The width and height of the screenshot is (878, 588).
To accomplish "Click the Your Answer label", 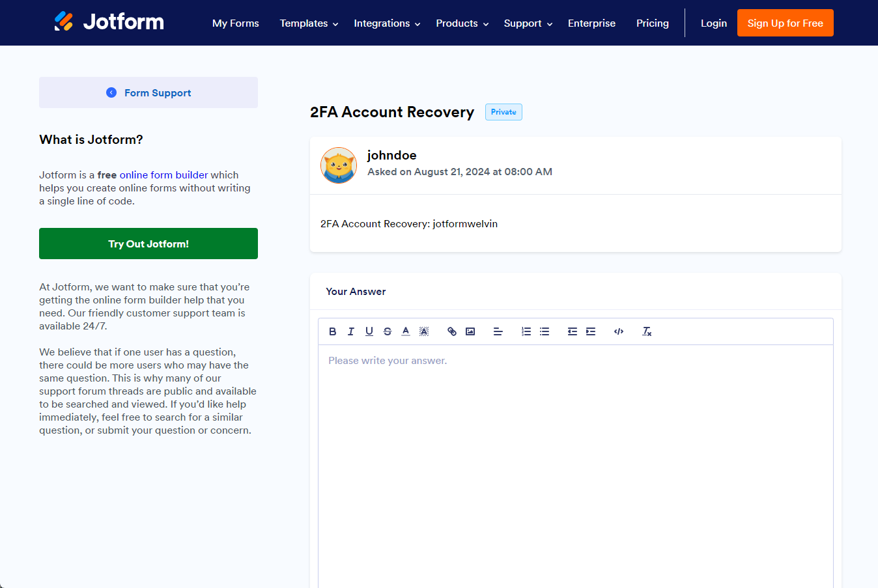I will tap(356, 292).
